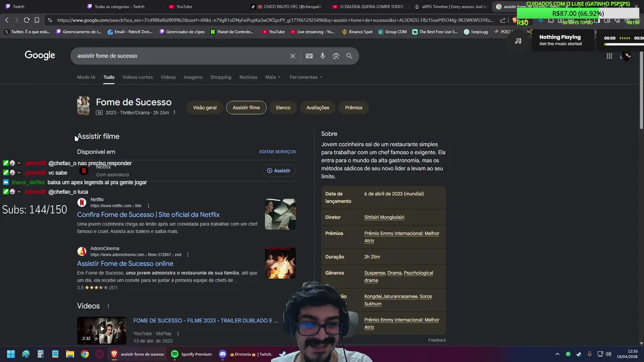Open more options for the MxPlay video
The width and height of the screenshot is (644, 362).
coord(178,333)
